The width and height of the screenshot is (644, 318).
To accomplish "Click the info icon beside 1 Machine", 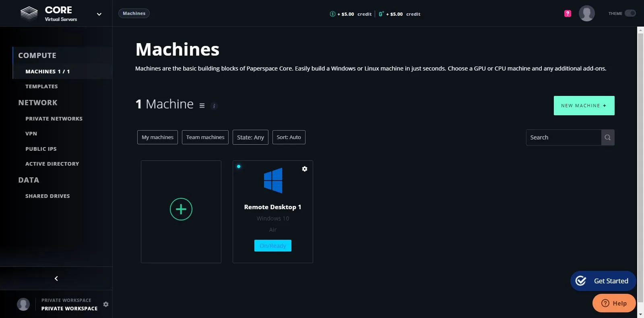I will [x=214, y=106].
